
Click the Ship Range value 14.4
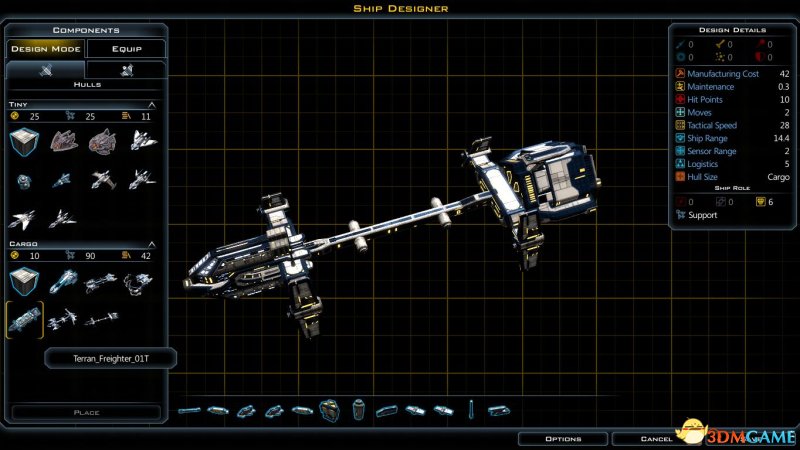781,138
